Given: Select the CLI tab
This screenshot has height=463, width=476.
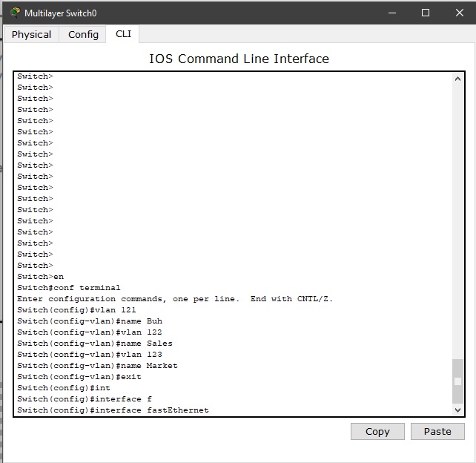Looking at the screenshot, I should coord(123,33).
